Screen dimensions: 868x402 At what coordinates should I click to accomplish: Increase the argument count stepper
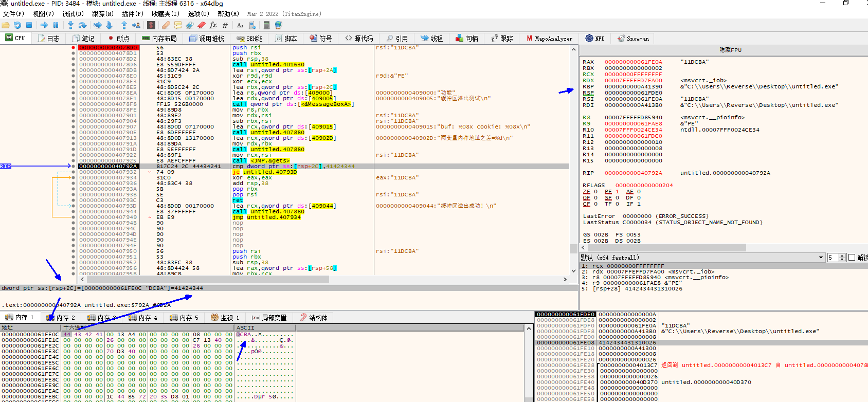click(x=842, y=255)
